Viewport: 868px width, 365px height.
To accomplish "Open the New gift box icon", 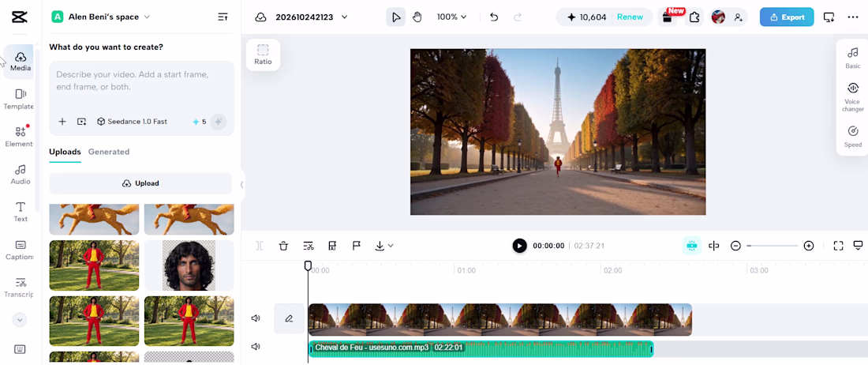I will pos(668,17).
